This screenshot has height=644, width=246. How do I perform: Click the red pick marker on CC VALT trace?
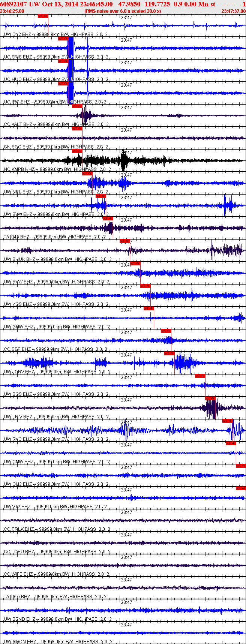coord(77,106)
